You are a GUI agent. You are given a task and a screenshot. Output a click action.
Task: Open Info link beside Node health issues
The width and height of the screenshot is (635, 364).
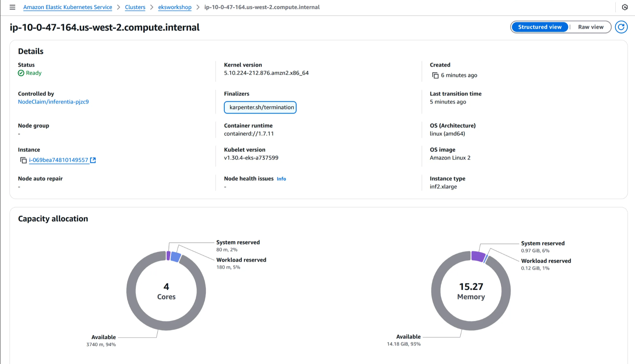coord(281,179)
